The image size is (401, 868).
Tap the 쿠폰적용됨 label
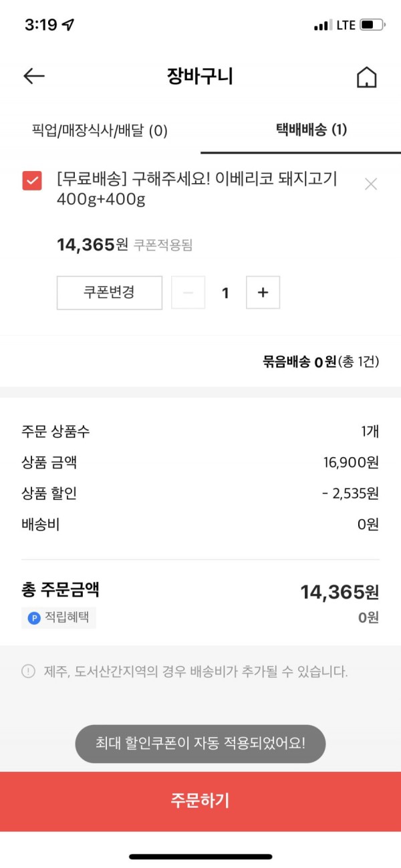163,245
